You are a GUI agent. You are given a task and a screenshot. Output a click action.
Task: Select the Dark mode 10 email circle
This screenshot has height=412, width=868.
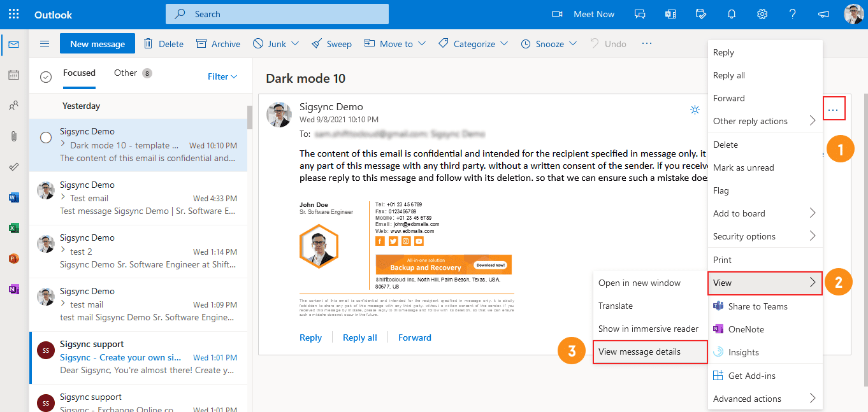coord(46,138)
